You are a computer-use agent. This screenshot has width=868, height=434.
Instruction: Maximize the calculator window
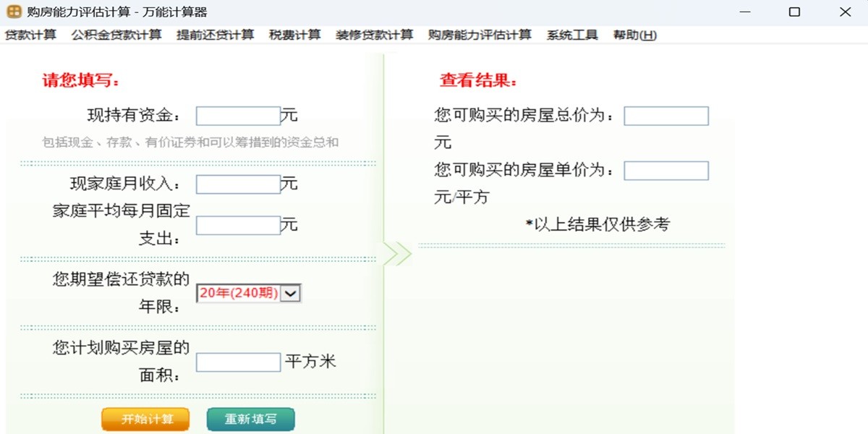tap(794, 12)
